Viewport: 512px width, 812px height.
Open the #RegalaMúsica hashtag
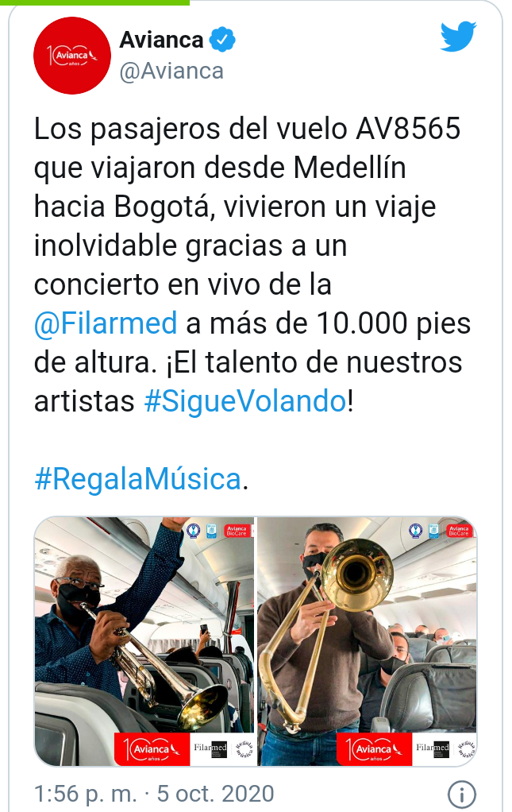point(137,478)
